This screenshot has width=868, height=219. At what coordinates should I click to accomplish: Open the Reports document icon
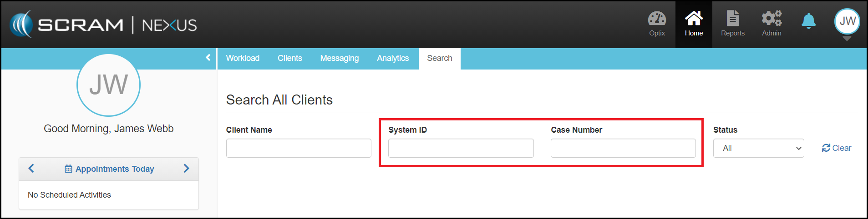click(732, 19)
